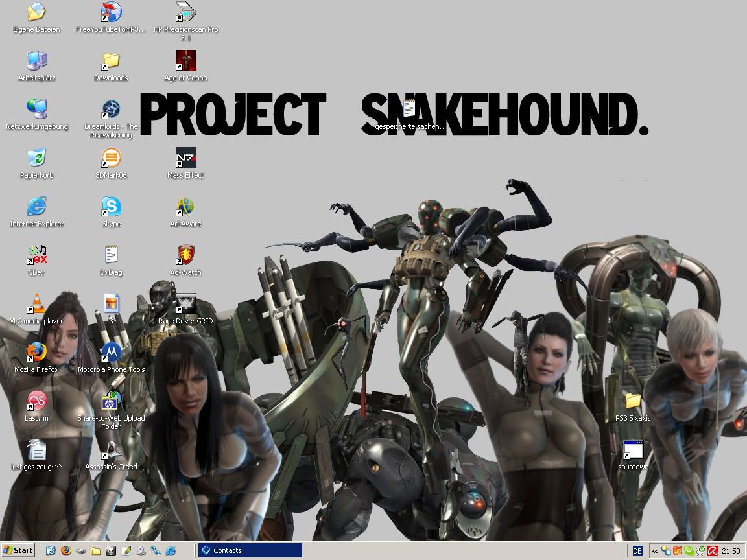Screen dimensions: 747x560
Task: Open the file named 3
Action: coord(111,310)
